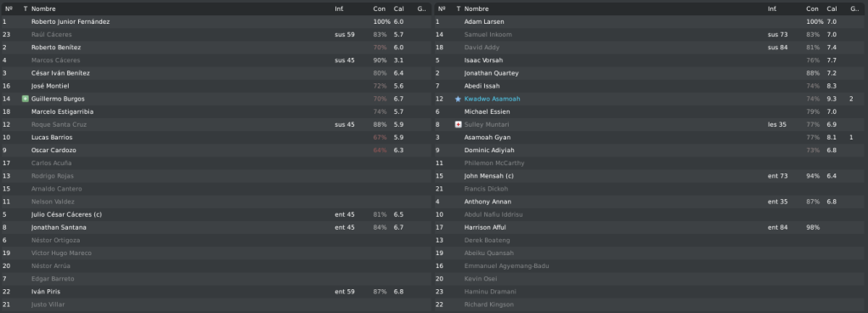Select Lucas Barrios player name
Screen dimensions: 868x313
tap(52, 138)
